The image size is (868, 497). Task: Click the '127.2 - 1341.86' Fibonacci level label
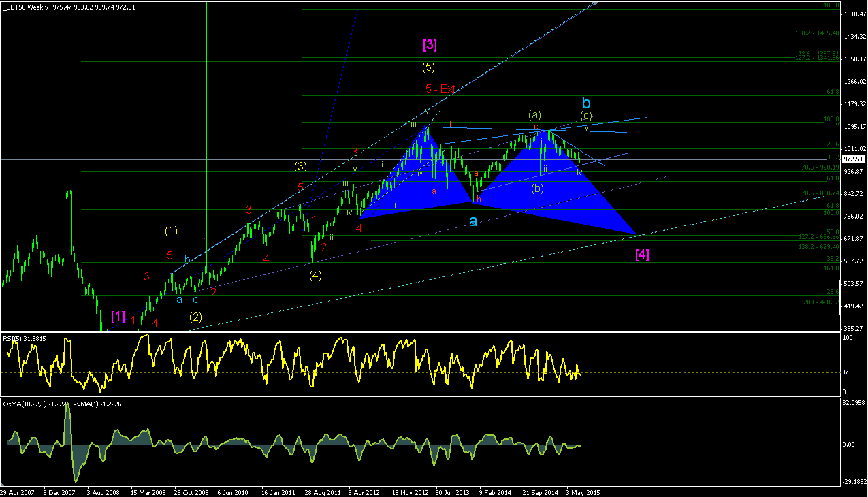tap(816, 58)
